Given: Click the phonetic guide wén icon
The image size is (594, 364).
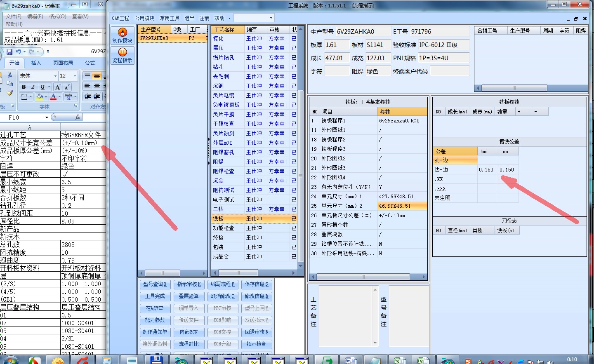Looking at the screenshot, I should 68,97.
